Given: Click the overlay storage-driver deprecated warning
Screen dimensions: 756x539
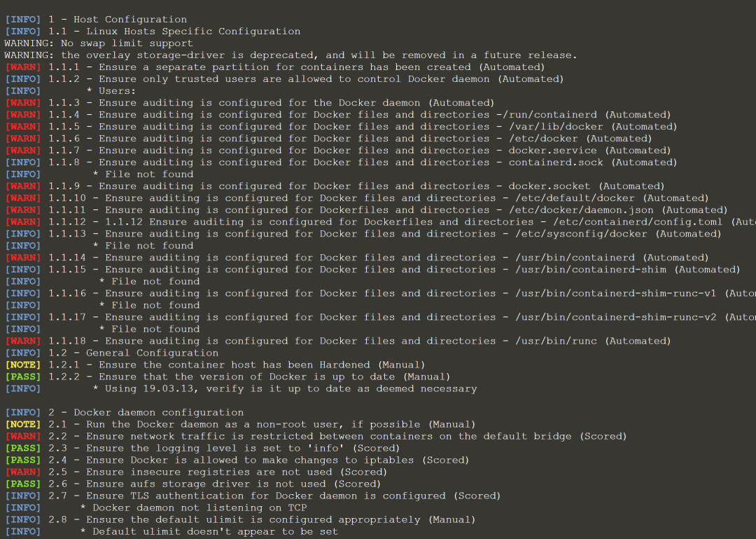Looking at the screenshot, I should point(290,55).
